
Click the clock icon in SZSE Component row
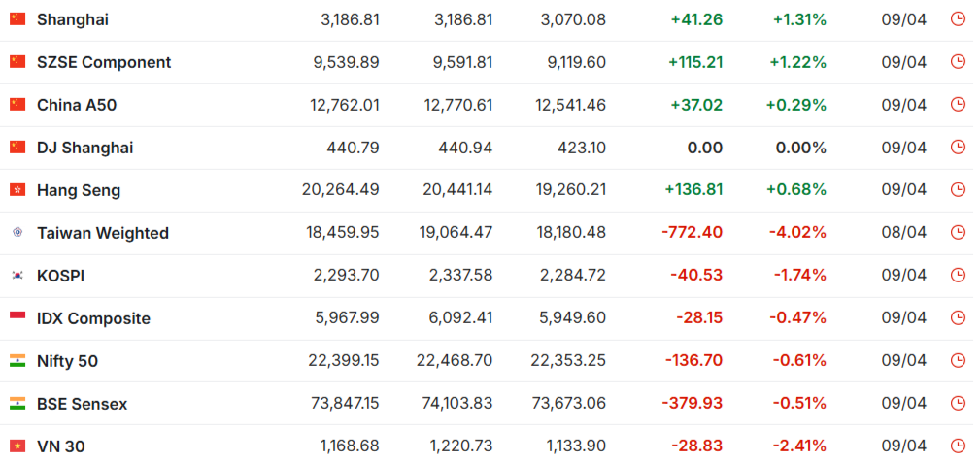958,62
